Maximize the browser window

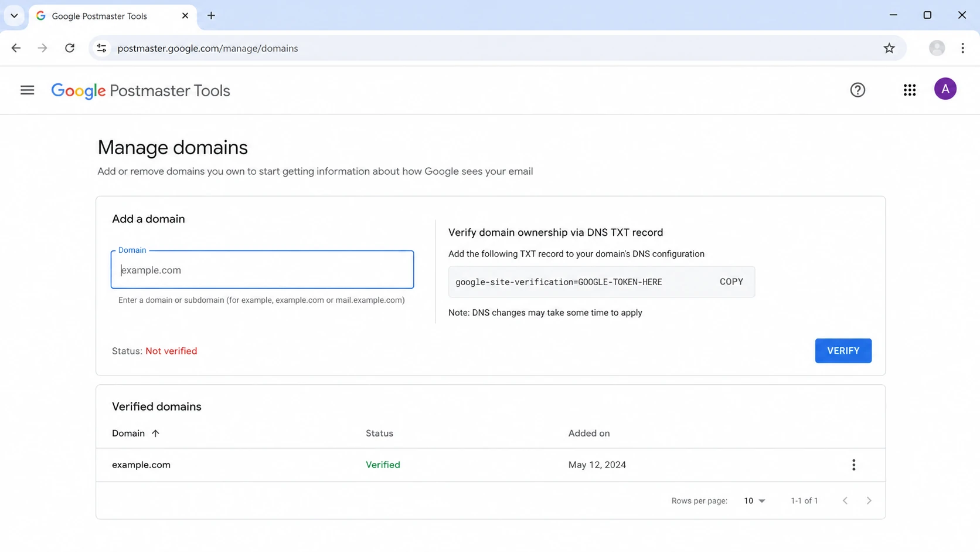coord(927,15)
